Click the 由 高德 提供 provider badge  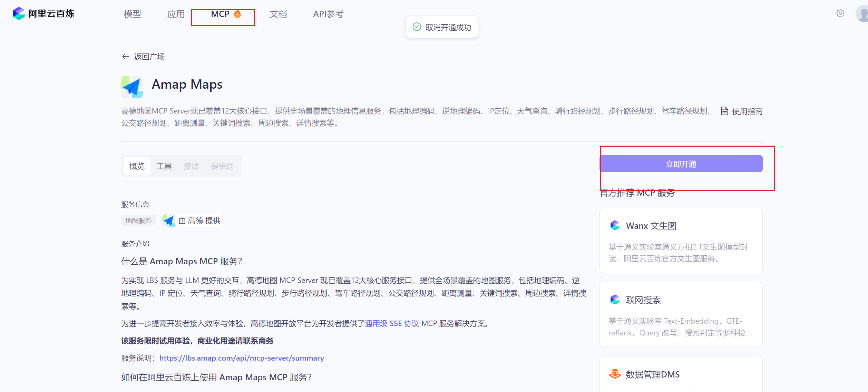193,220
